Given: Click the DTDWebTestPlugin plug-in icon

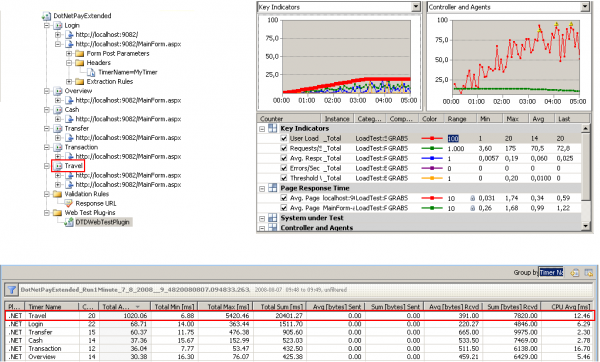Looking at the screenshot, I should pos(69,222).
